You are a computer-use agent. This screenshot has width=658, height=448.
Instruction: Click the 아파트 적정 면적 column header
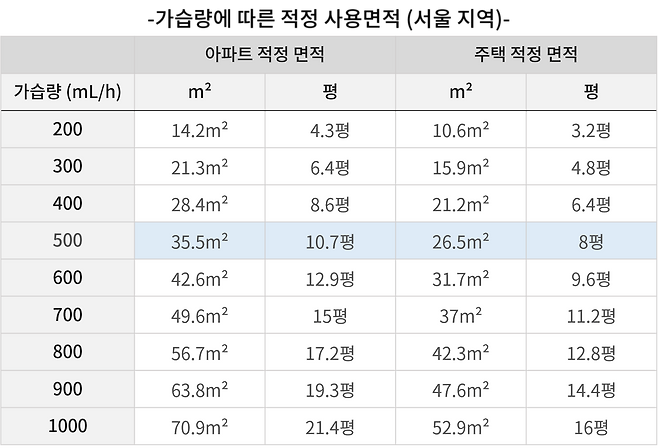(264, 54)
